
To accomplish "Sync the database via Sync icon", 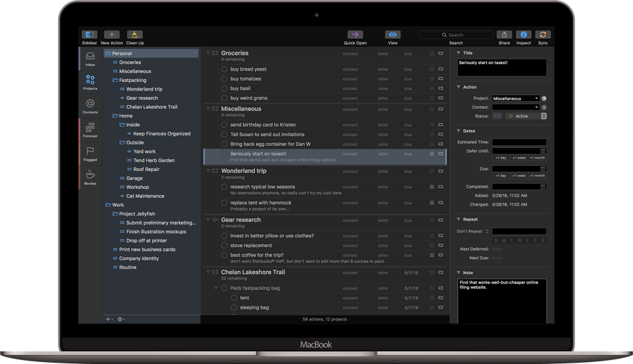I will (x=543, y=35).
